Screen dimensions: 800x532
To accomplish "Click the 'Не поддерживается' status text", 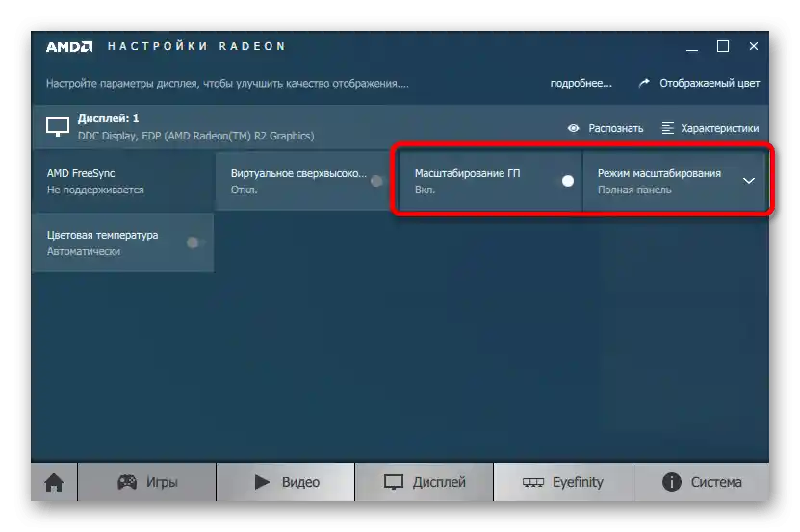I will 95,190.
